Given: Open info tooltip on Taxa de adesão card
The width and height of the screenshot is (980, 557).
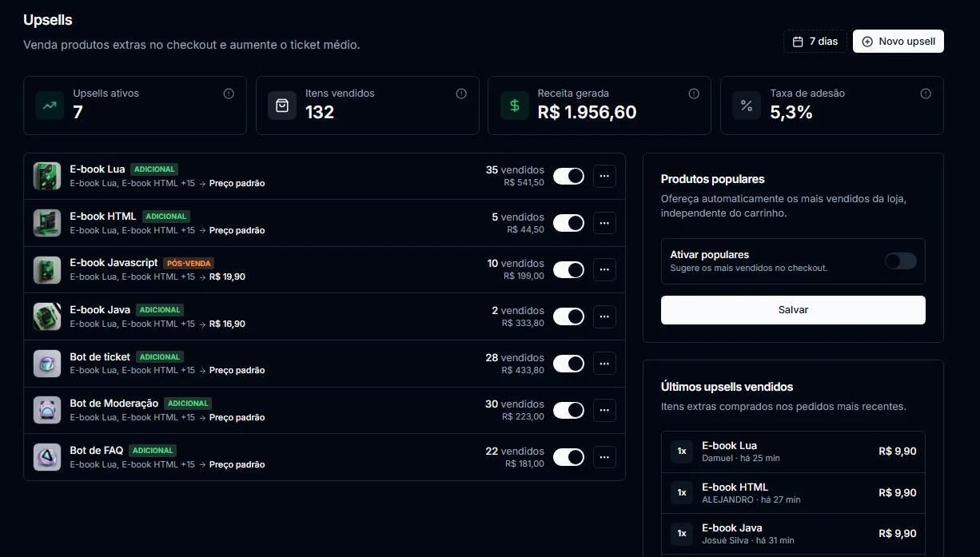Looking at the screenshot, I should 926,93.
